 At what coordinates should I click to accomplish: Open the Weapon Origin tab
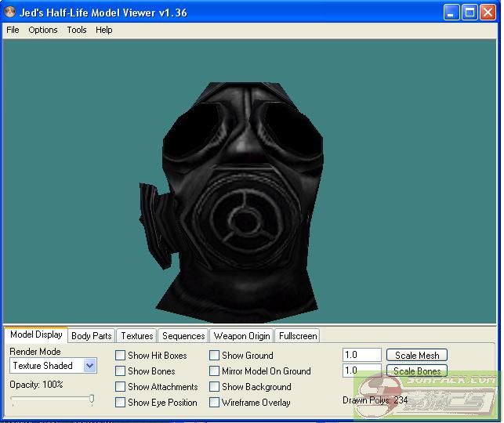click(242, 336)
